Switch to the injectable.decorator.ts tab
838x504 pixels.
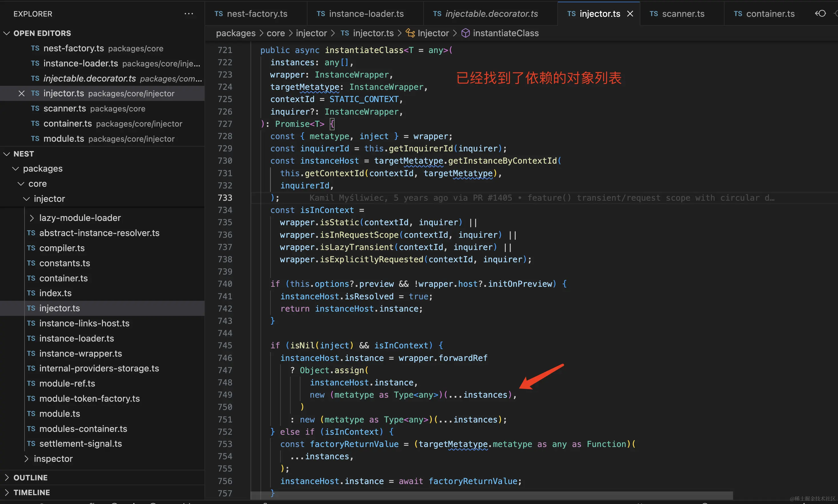click(491, 14)
